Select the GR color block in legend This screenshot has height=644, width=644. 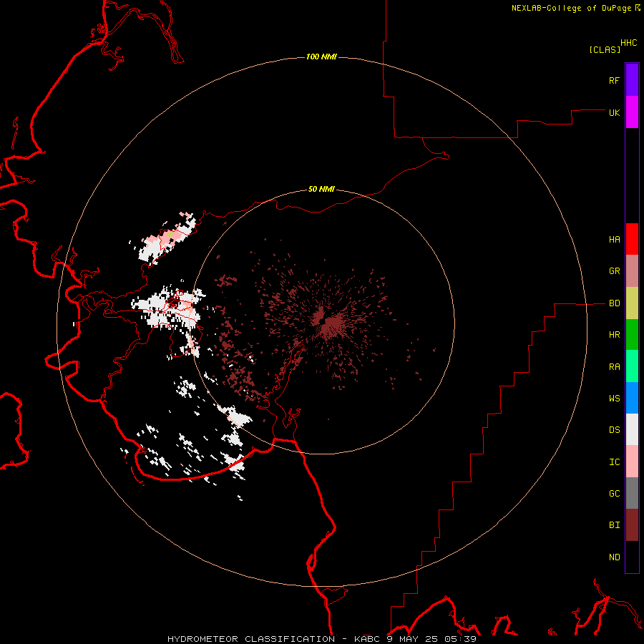(x=632, y=271)
